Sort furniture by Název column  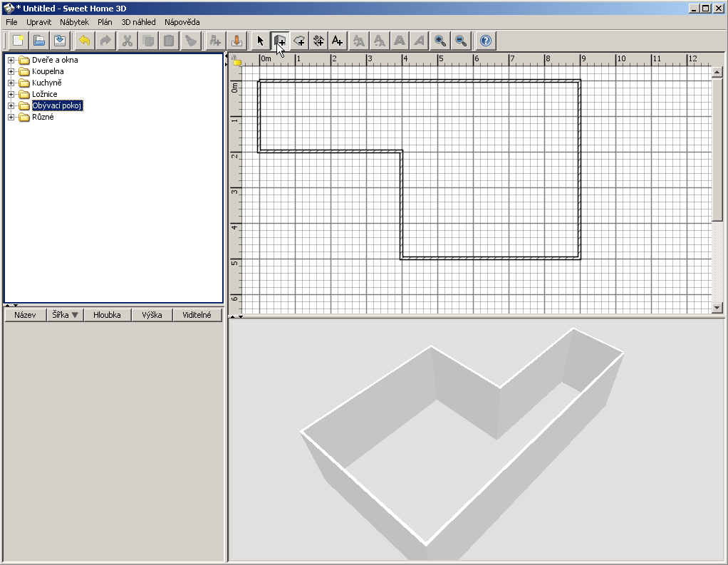point(25,315)
